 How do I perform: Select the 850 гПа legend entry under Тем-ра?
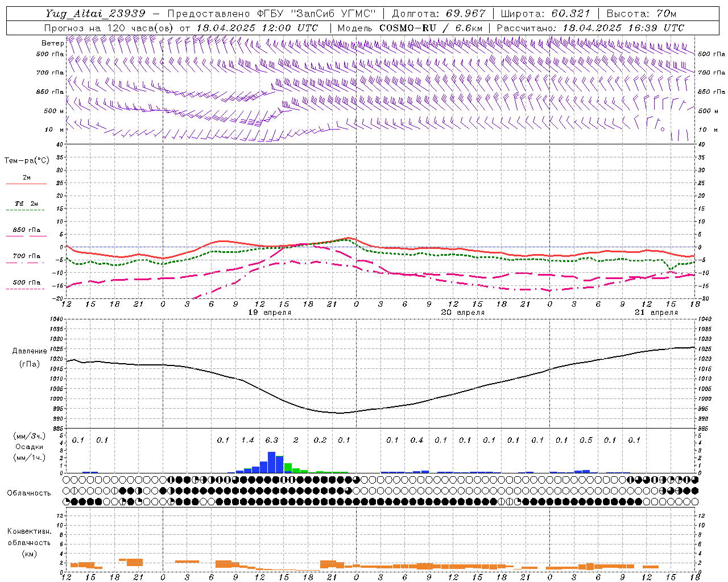click(x=27, y=230)
